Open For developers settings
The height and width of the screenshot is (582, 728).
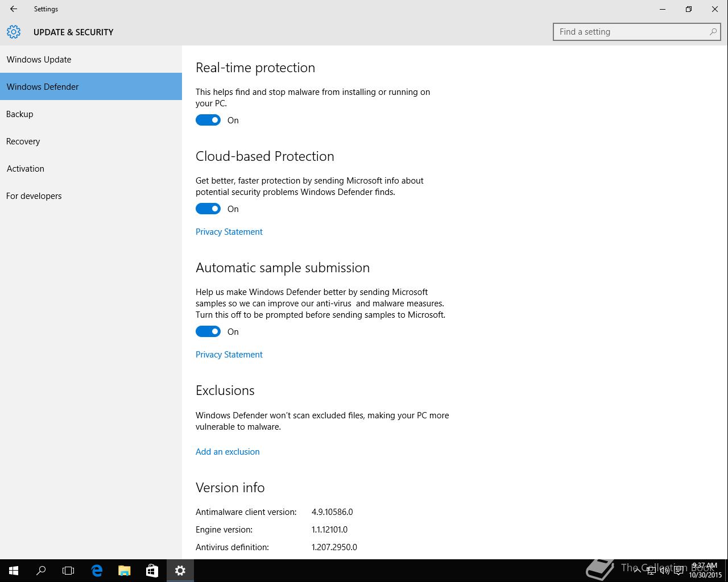[x=91, y=196]
